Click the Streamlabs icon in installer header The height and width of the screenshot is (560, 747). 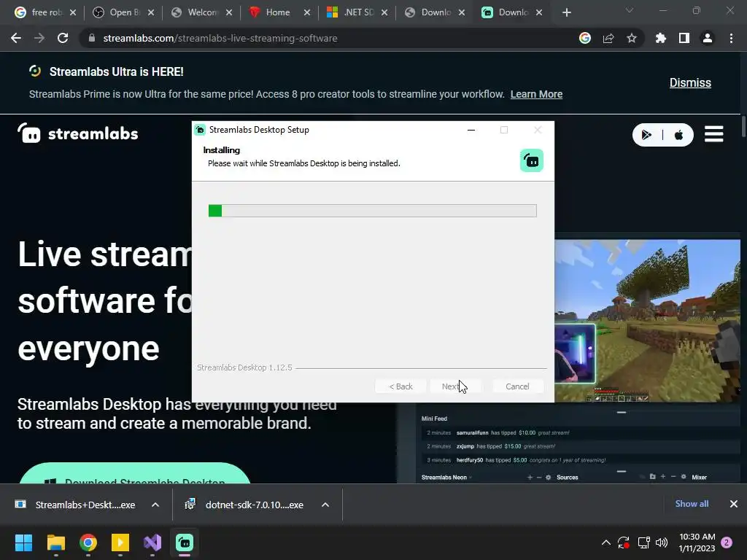pyautogui.click(x=532, y=160)
